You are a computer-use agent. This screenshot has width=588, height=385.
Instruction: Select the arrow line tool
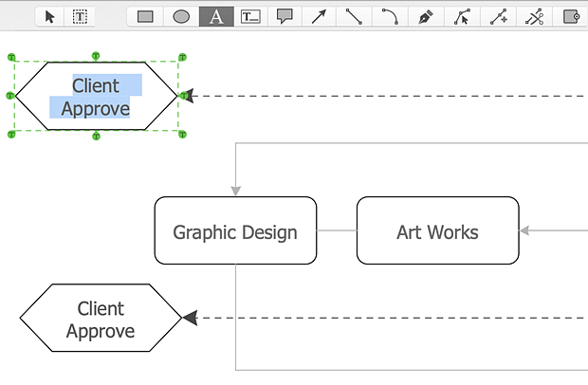coord(319,16)
